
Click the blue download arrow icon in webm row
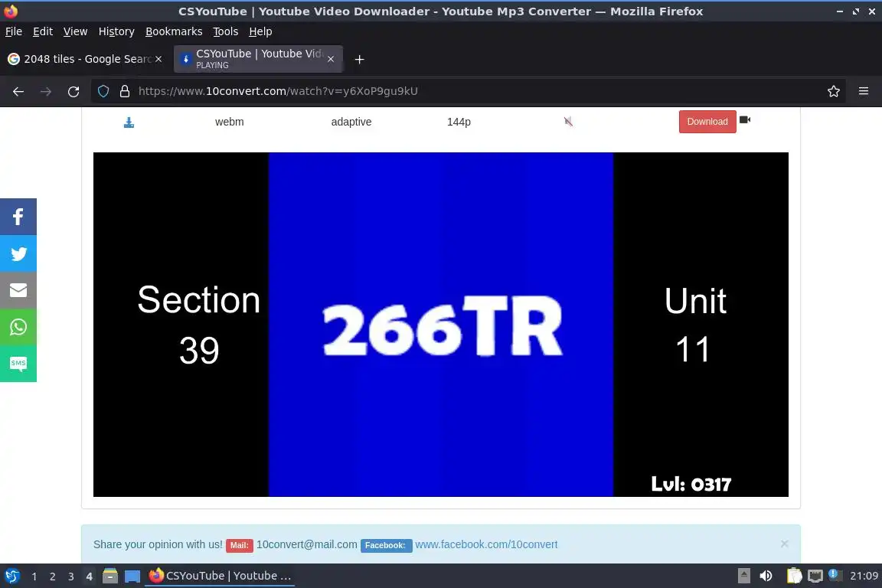[129, 122]
